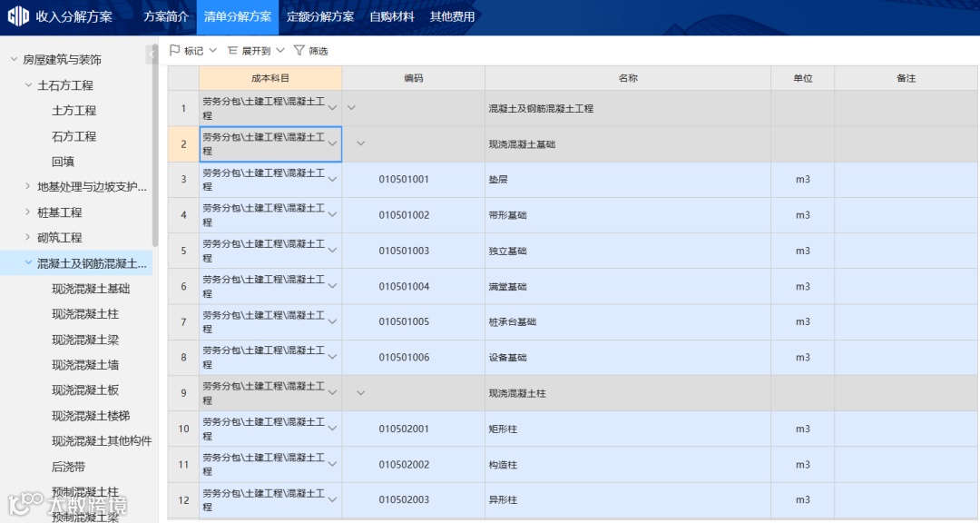Select 石方工程 in tree
The image size is (980, 523).
pos(73,136)
